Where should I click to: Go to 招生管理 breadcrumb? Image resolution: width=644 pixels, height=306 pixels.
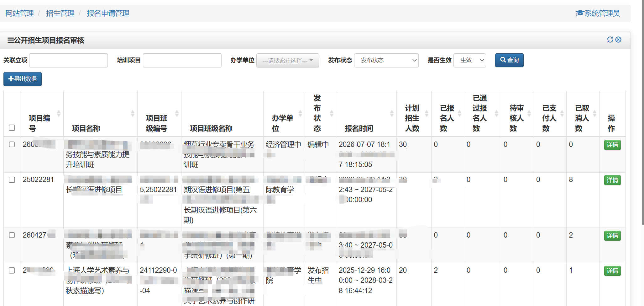60,13
